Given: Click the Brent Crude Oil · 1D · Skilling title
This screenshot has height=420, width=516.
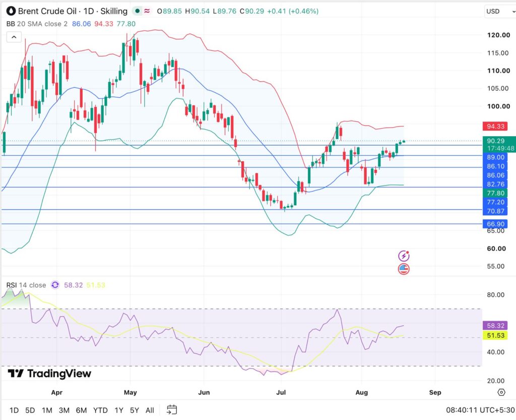Looking at the screenshot, I should tap(73, 11).
